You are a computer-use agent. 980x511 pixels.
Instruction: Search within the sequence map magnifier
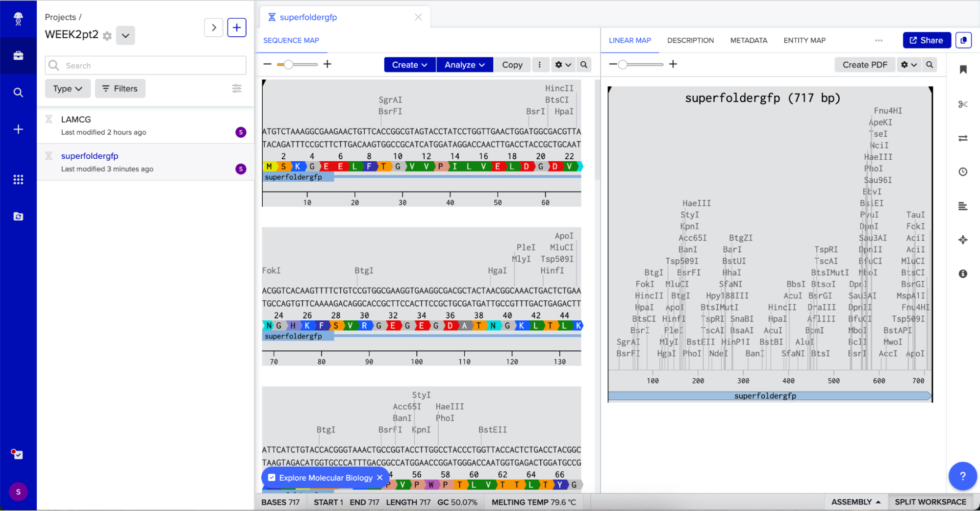tap(583, 65)
